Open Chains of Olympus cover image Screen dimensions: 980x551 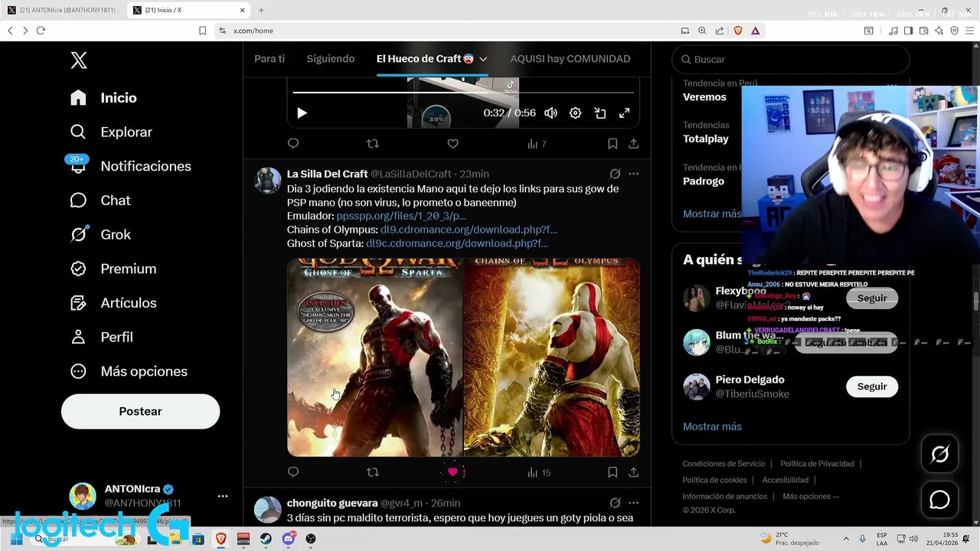tap(552, 357)
